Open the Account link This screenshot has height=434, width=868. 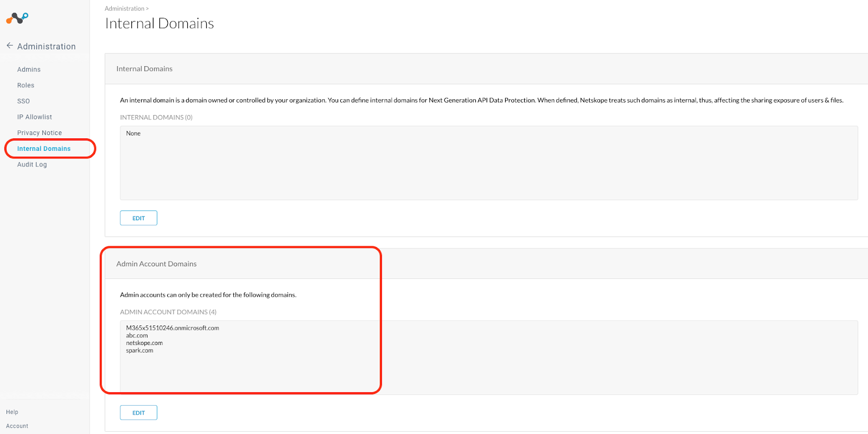(17, 426)
